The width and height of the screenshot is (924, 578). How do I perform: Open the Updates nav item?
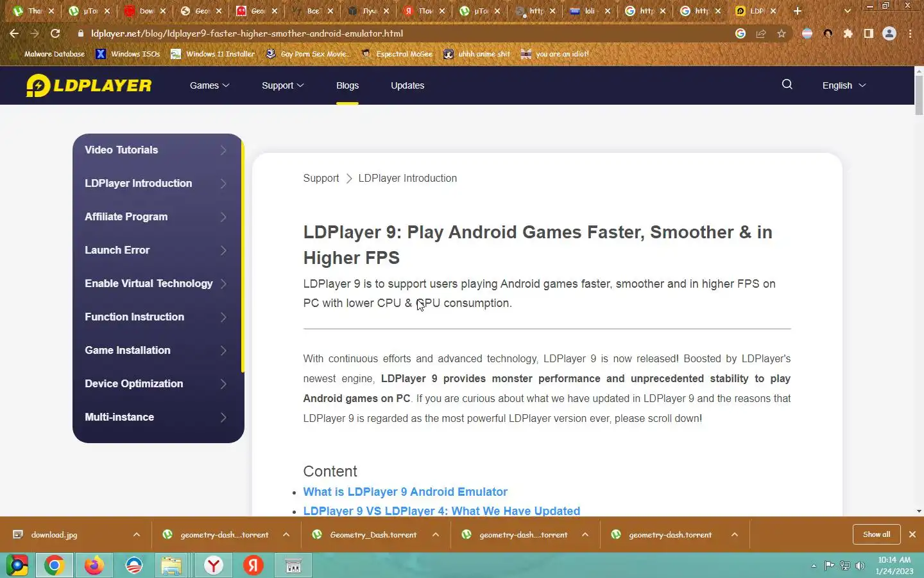pyautogui.click(x=407, y=85)
